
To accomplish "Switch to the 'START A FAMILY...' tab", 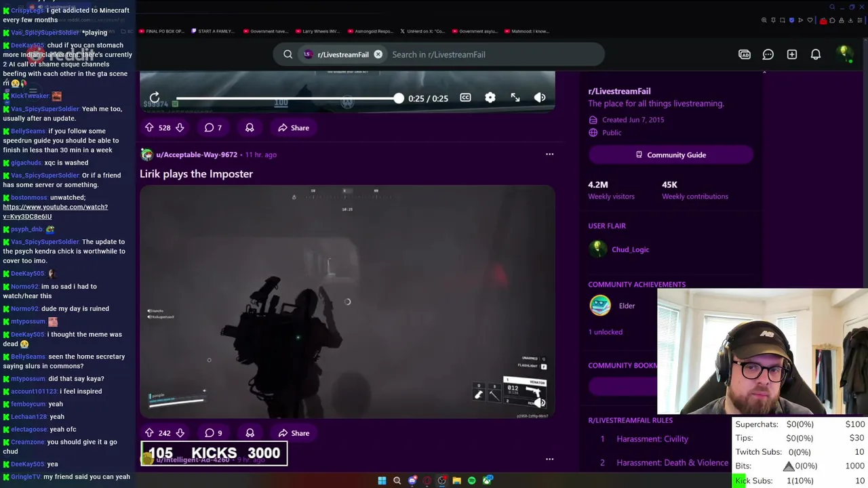I will click(212, 31).
